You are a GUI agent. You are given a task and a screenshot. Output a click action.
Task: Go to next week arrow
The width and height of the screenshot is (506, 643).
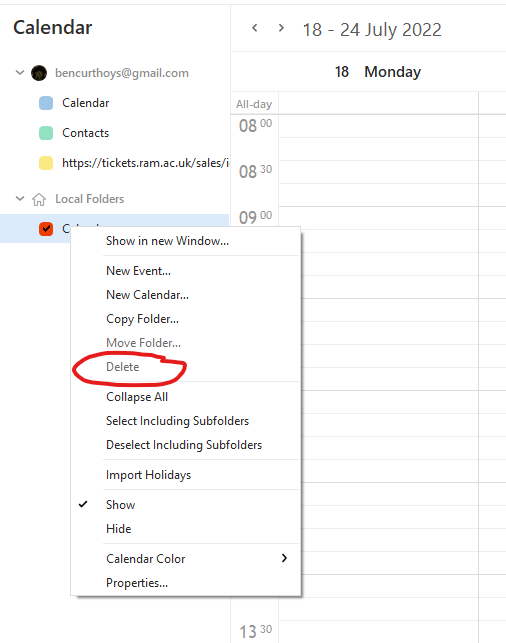point(281,28)
